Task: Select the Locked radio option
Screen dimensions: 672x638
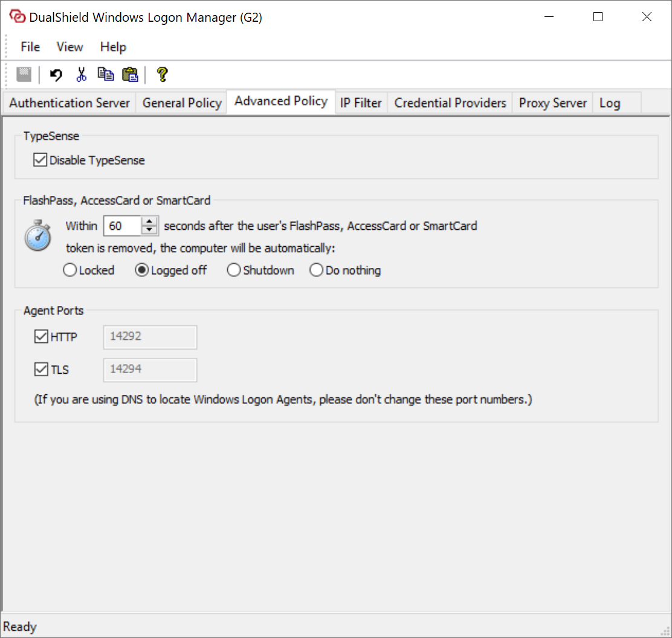Action: (70, 270)
